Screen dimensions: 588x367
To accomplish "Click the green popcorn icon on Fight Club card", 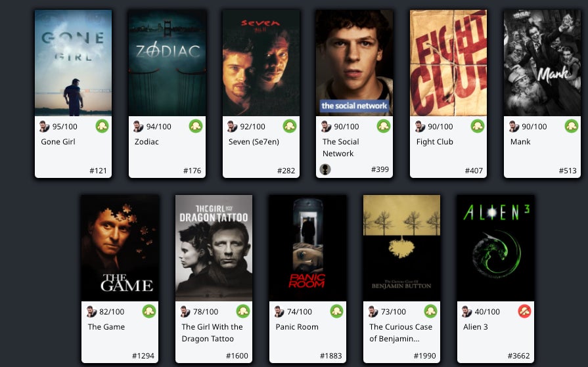I will 478,126.
